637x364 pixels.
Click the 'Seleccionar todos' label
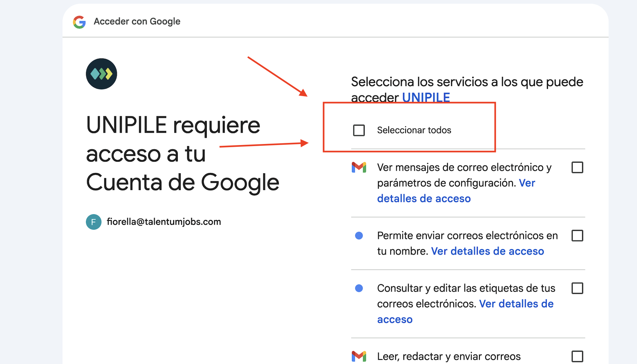(414, 130)
